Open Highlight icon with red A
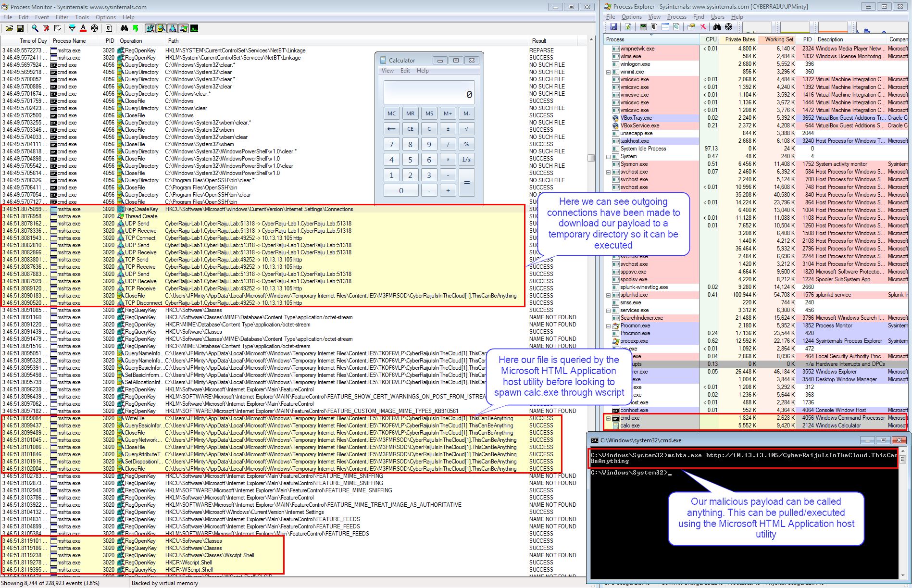912x588 pixels. click(x=83, y=29)
